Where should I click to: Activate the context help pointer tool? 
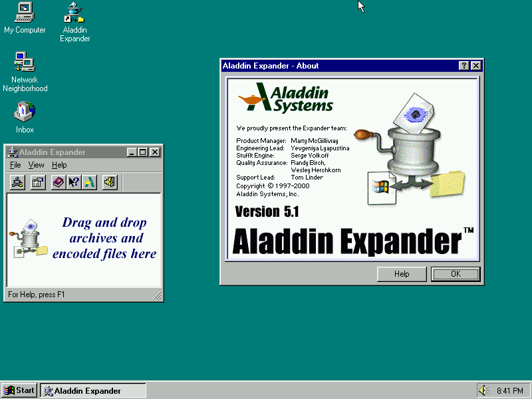(x=74, y=182)
